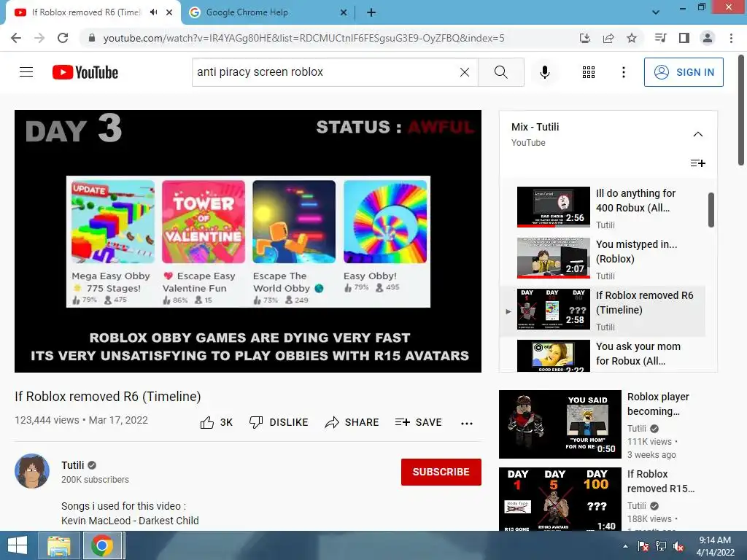Toggle Chrome side panel icon

click(684, 38)
